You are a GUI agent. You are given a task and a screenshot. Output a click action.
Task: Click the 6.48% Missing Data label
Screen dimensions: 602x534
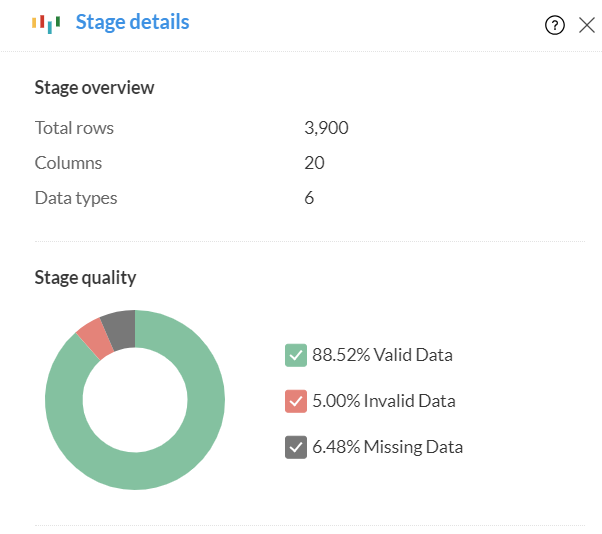[x=387, y=447]
